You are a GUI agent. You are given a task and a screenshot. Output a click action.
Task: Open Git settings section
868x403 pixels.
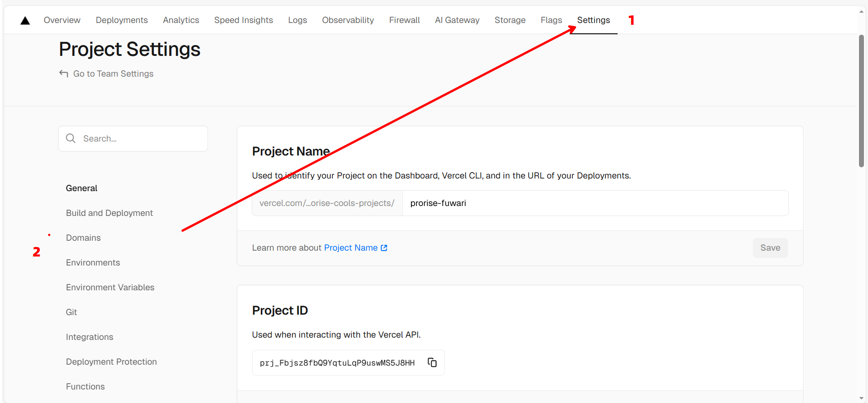click(71, 312)
